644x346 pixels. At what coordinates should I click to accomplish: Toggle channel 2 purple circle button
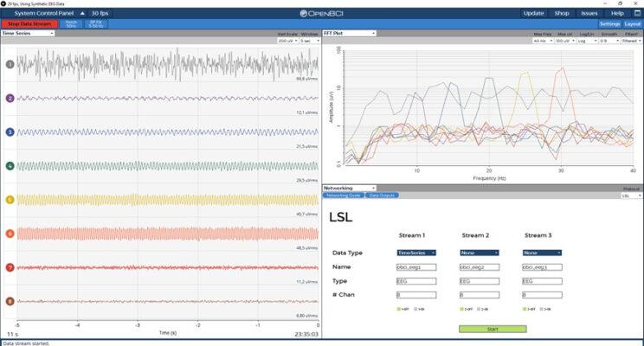[10, 98]
